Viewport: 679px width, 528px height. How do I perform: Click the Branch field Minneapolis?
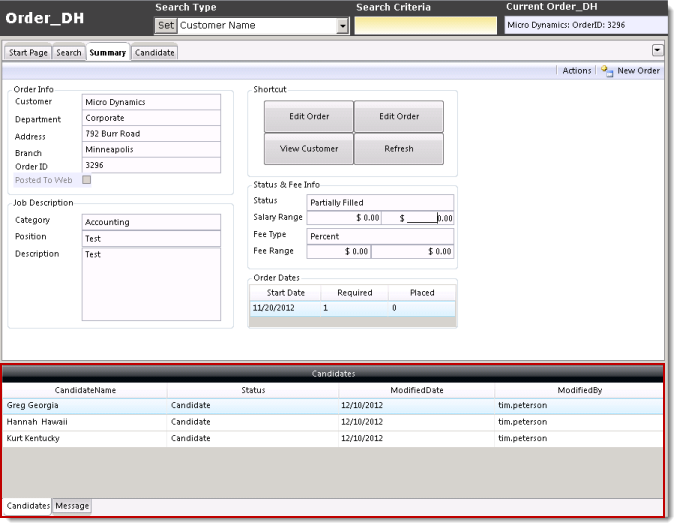(x=151, y=149)
